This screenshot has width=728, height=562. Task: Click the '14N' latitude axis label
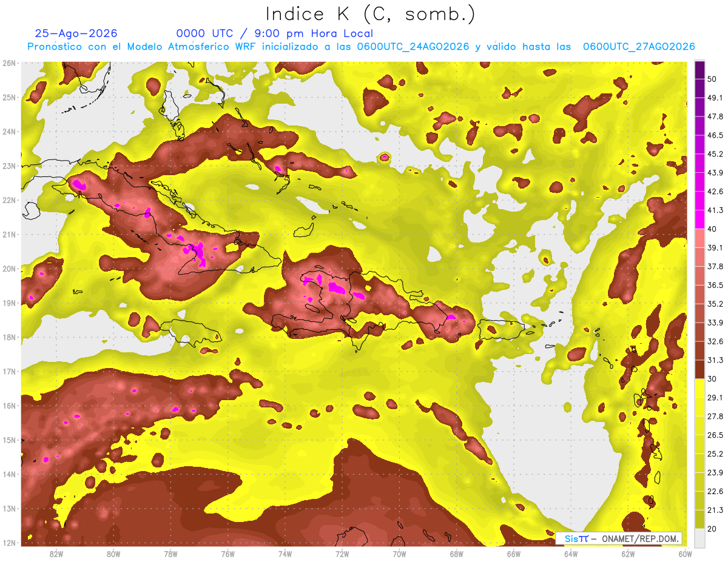pos(10,474)
